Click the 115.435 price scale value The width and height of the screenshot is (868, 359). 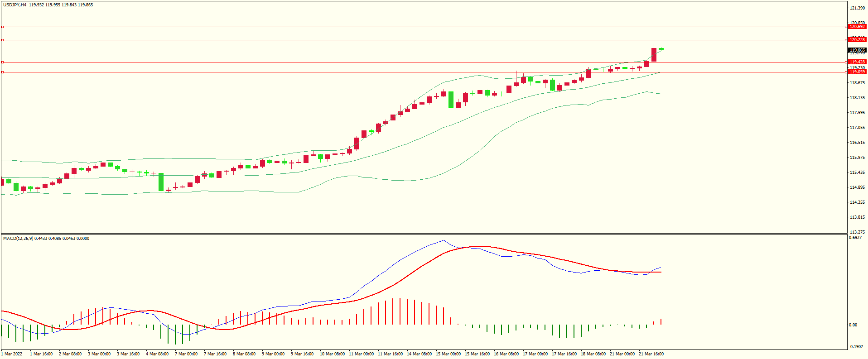point(857,172)
